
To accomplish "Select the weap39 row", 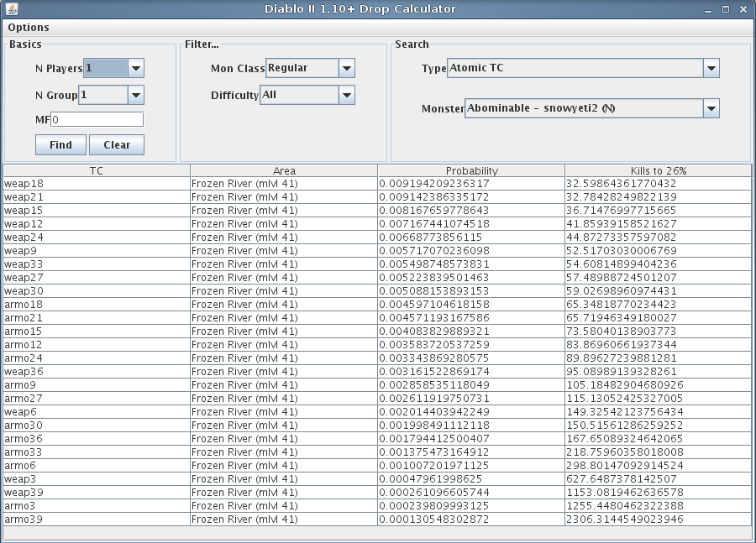I will pyautogui.click(x=96, y=492).
